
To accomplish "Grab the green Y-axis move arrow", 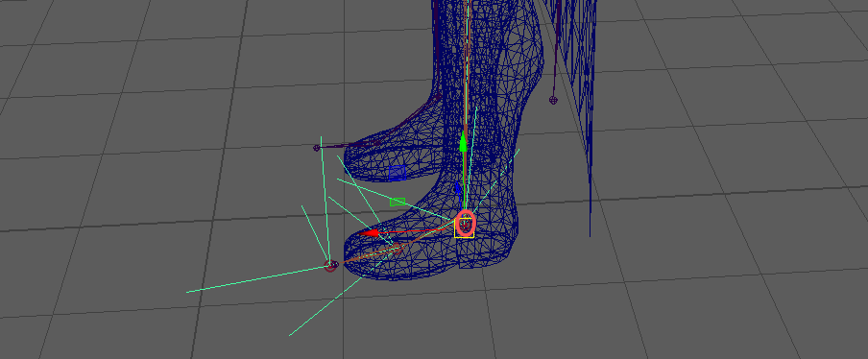I will click(464, 141).
